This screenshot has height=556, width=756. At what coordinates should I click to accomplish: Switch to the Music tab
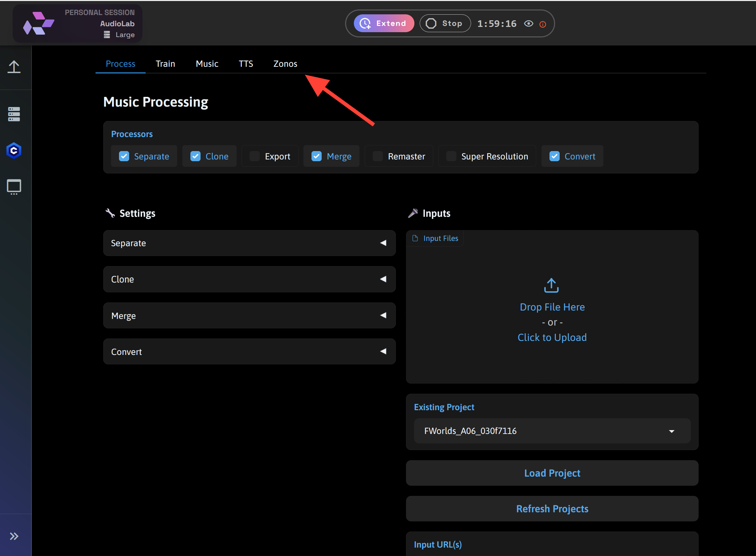pos(207,64)
